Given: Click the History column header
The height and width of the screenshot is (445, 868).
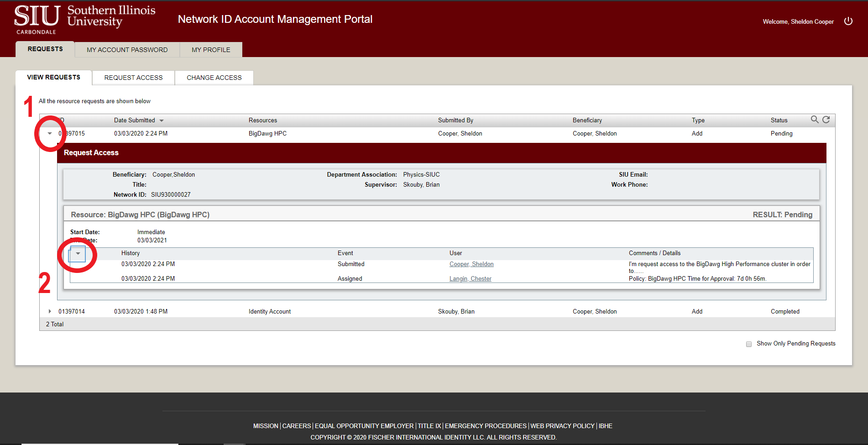Looking at the screenshot, I should click(131, 253).
